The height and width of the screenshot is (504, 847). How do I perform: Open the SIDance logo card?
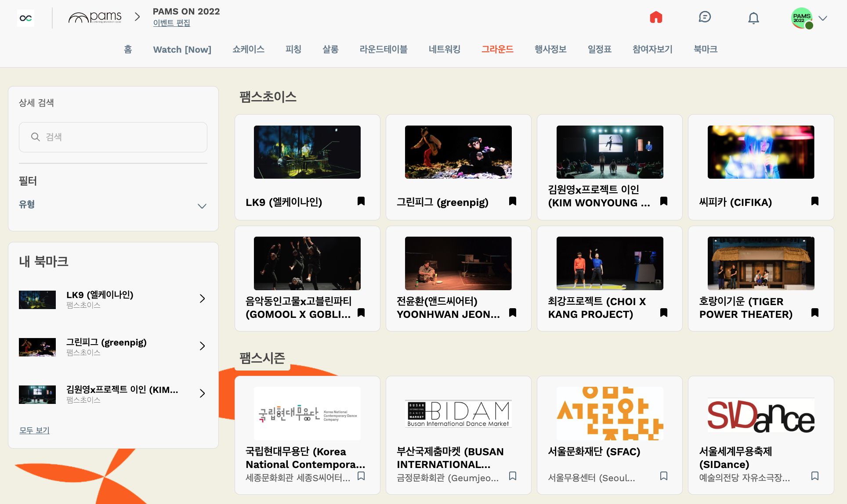point(761,415)
